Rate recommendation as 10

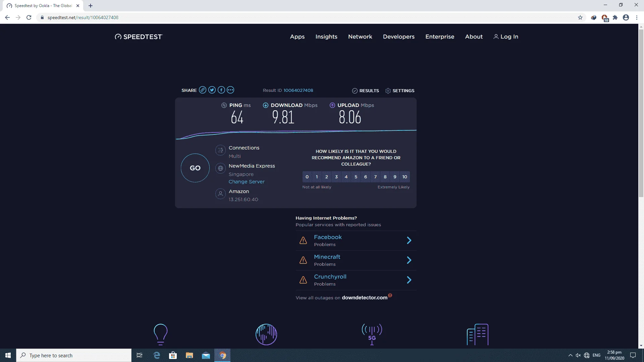tap(405, 177)
